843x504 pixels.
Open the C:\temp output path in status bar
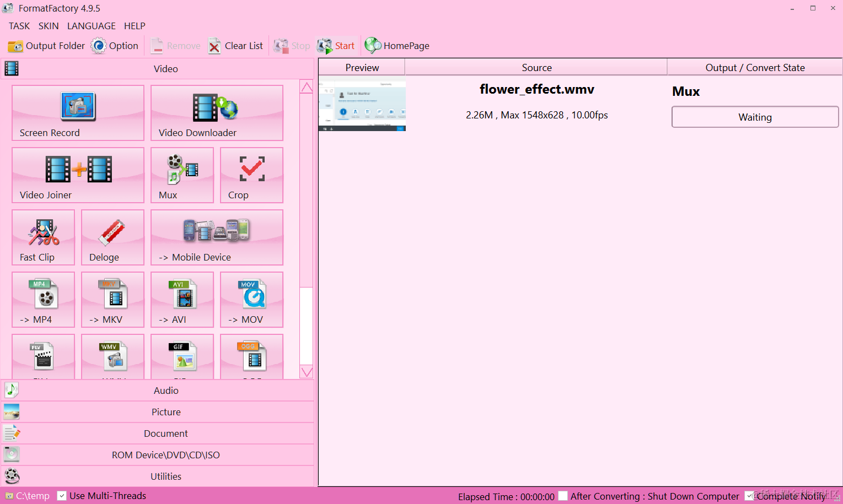pos(28,496)
